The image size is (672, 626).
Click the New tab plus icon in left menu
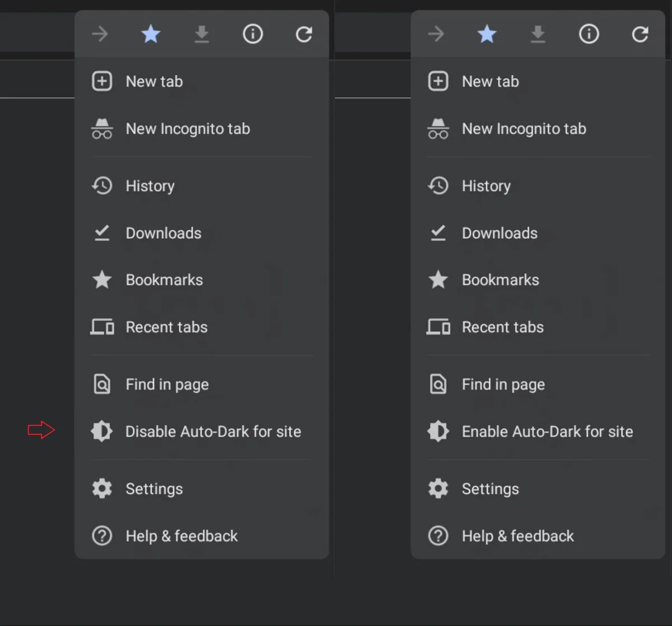[x=102, y=81]
